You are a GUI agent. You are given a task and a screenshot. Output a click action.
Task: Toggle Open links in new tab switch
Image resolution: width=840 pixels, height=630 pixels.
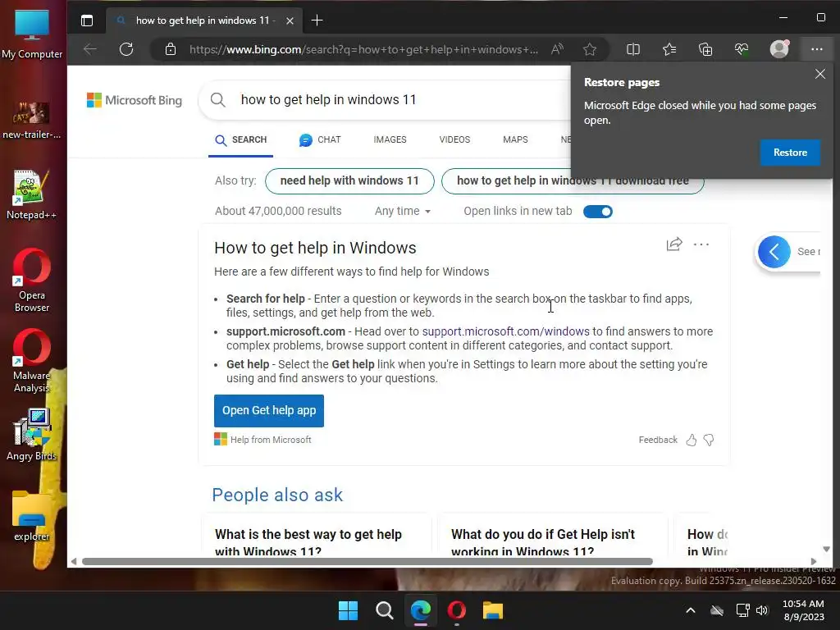point(598,212)
